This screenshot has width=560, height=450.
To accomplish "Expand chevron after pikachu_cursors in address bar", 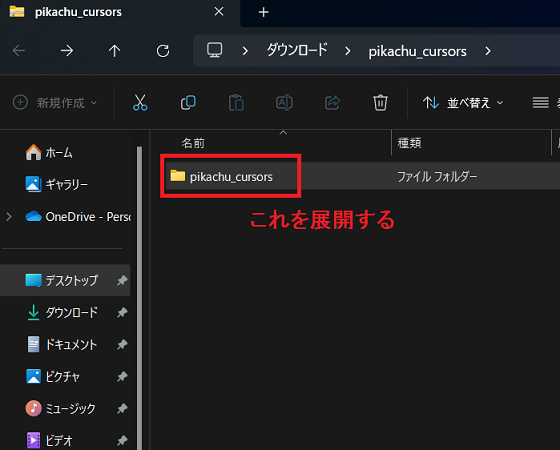I will pos(488,51).
